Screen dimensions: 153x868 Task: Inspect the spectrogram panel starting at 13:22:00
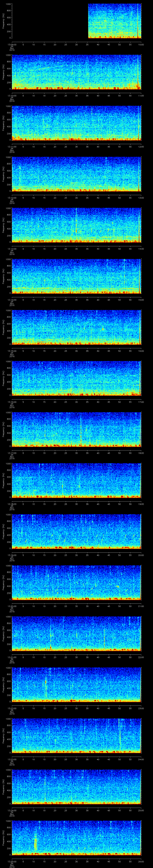click(77, 685)
